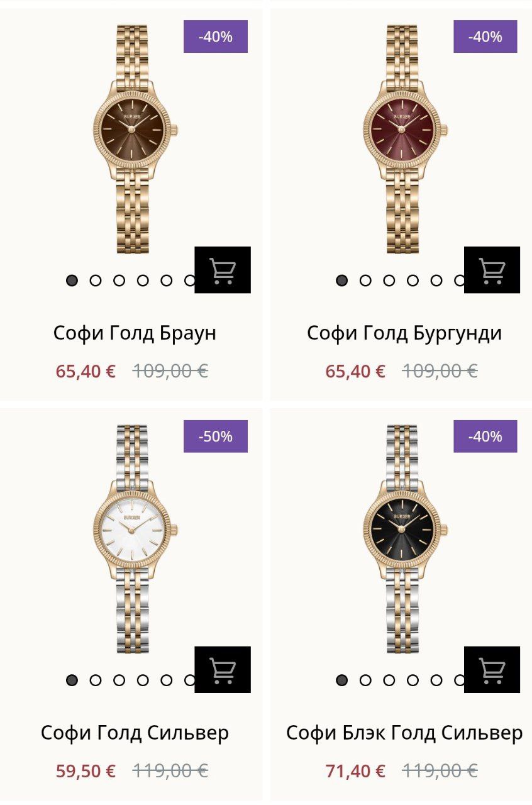
Task: Add Софи Голд Бургунди to cart
Action: 492,270
